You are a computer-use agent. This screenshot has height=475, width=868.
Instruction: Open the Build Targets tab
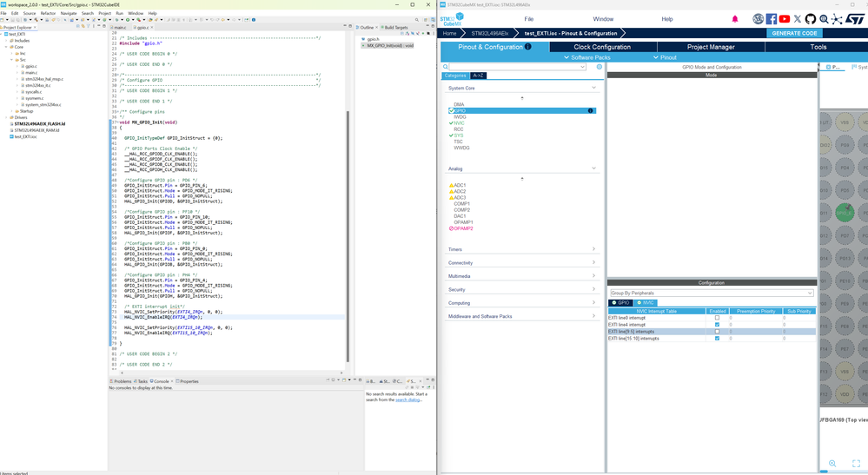(x=396, y=27)
